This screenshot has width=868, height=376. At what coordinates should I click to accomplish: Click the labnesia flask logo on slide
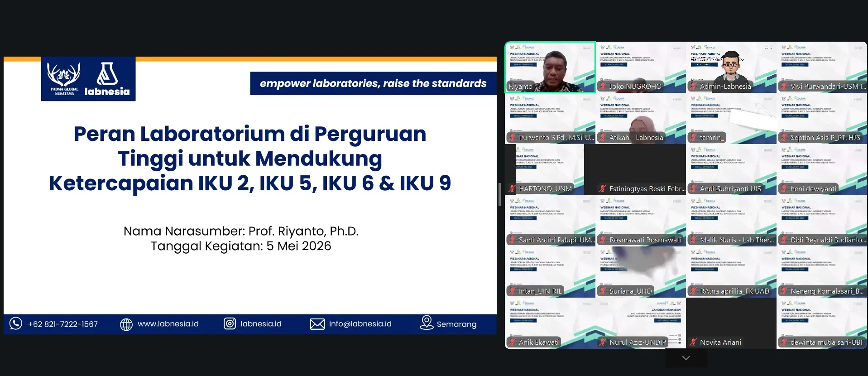(x=107, y=79)
